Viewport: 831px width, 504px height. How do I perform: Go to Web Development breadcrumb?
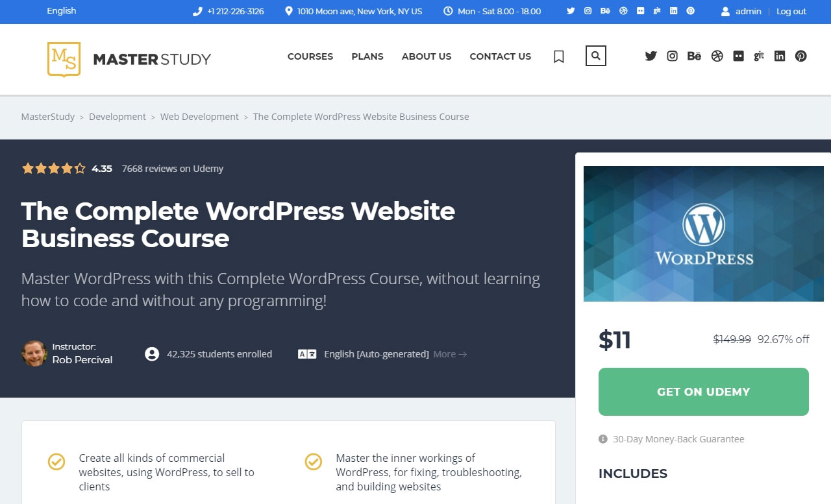click(199, 117)
